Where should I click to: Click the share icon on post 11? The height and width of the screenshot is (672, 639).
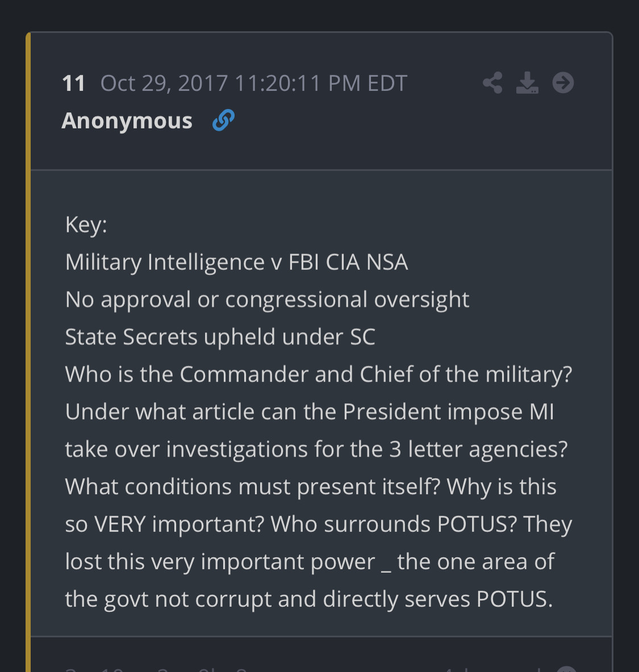coord(492,83)
